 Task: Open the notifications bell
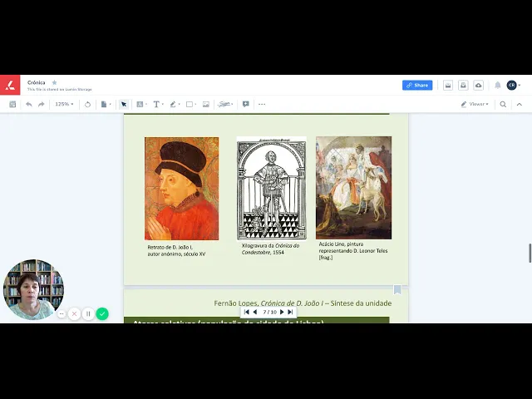click(497, 85)
